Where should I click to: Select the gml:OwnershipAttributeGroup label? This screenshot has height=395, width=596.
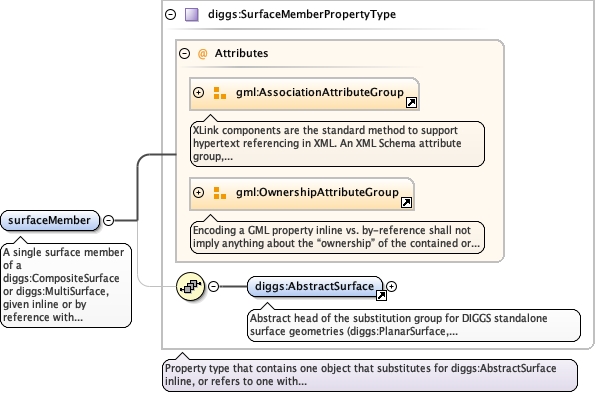(x=317, y=192)
